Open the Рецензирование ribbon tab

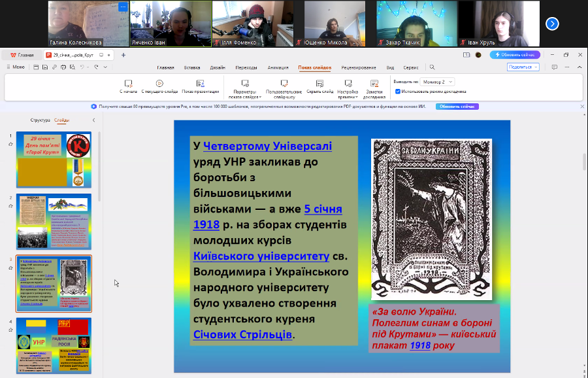pos(359,67)
